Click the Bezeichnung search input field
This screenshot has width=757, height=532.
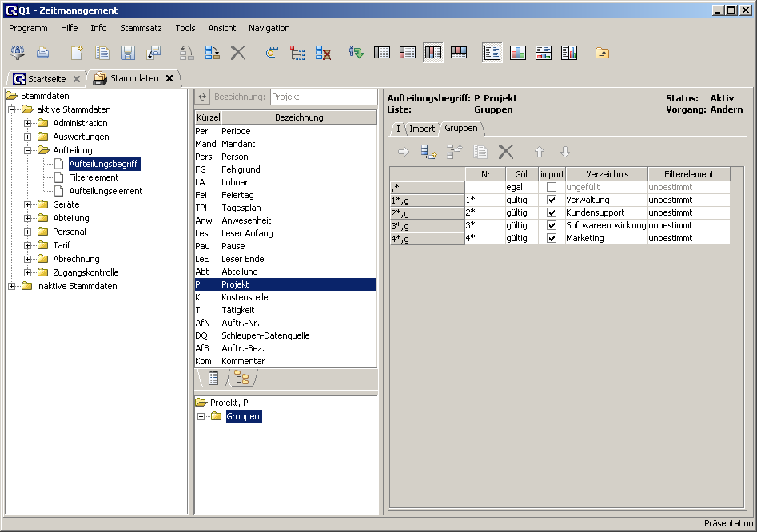tap(323, 97)
